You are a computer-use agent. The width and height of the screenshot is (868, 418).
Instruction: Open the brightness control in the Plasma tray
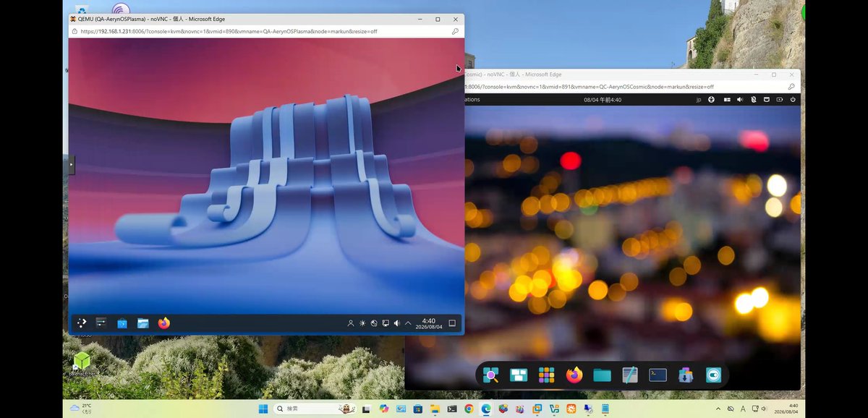point(362,323)
